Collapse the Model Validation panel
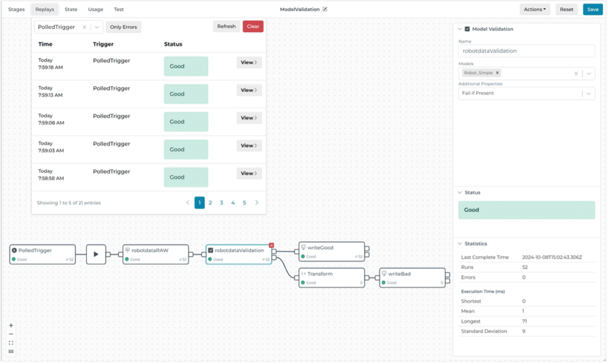Screen dimensions: 608x364 click(460, 29)
